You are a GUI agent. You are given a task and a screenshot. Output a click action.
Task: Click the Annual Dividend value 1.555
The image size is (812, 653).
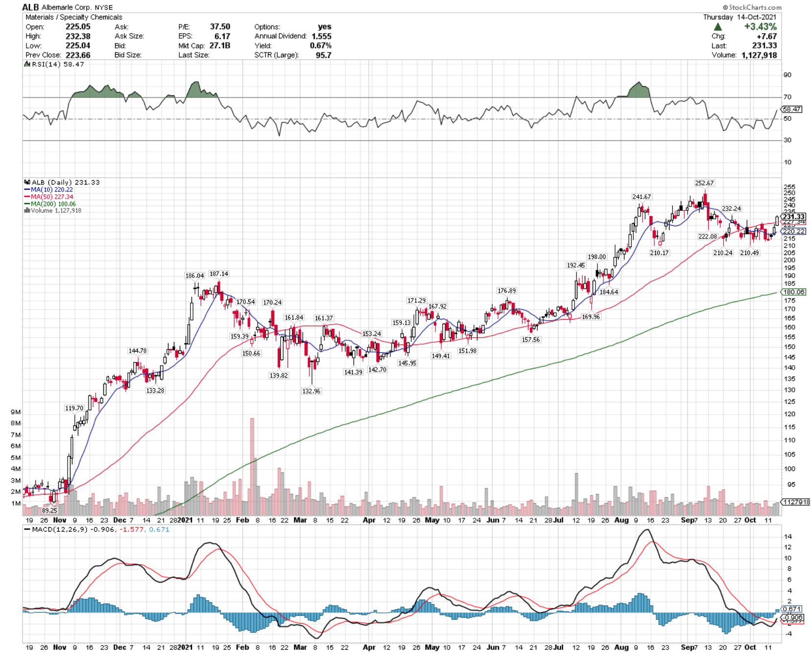tap(321, 36)
